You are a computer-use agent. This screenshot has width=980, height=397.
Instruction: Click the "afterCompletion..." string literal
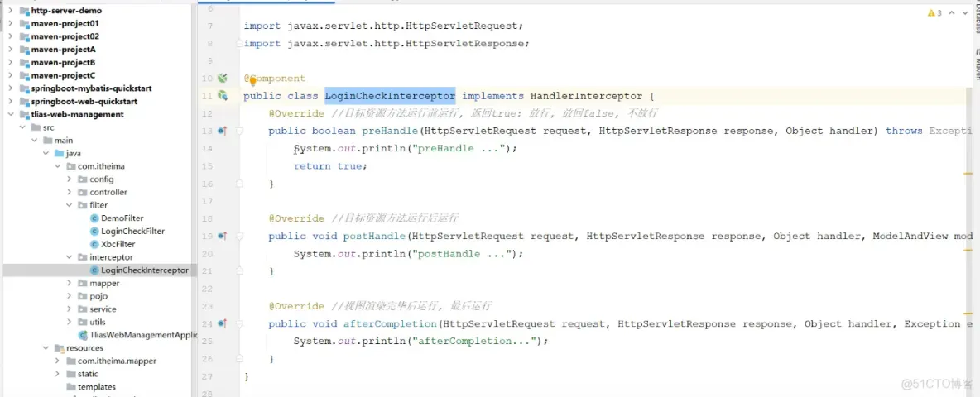pos(473,342)
